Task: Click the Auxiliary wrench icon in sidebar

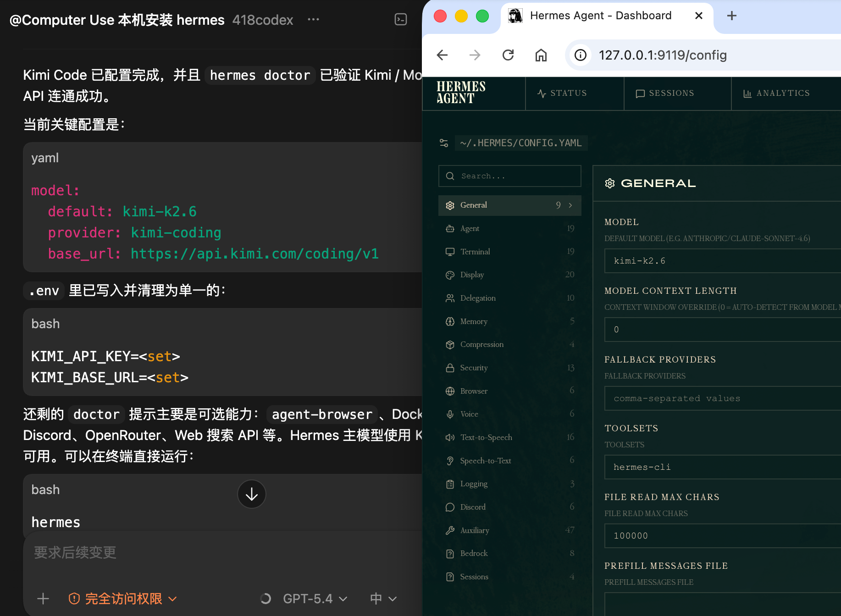Action: pyautogui.click(x=450, y=530)
